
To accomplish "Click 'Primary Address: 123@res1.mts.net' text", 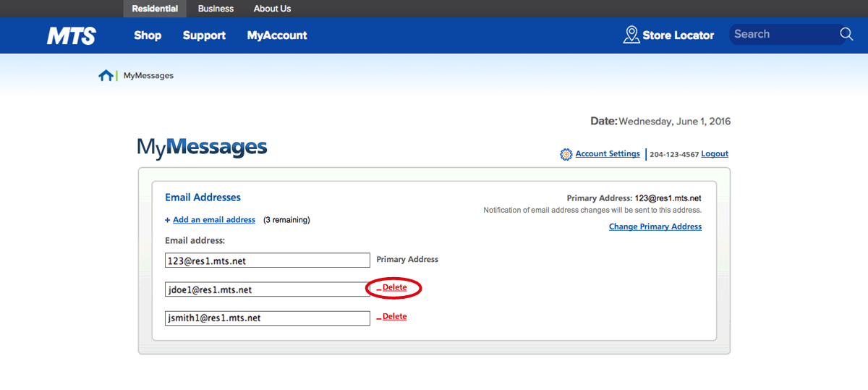I will tap(634, 198).
